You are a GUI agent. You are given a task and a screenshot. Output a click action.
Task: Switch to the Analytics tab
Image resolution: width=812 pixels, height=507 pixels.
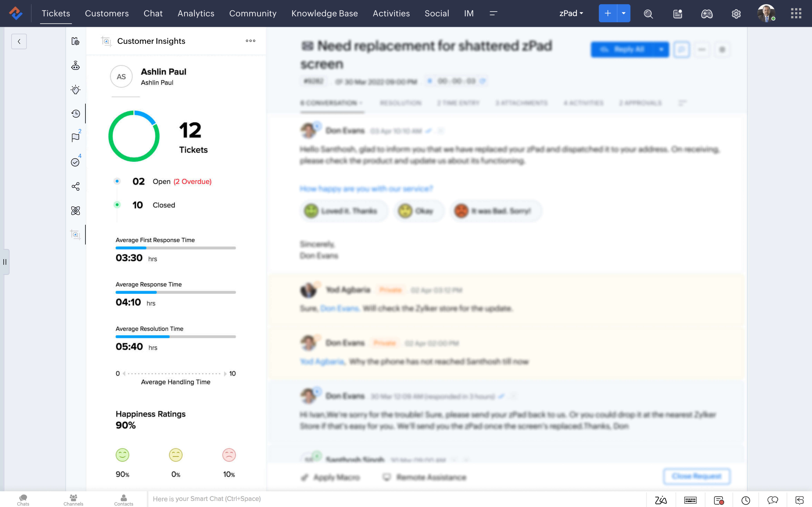click(x=196, y=13)
